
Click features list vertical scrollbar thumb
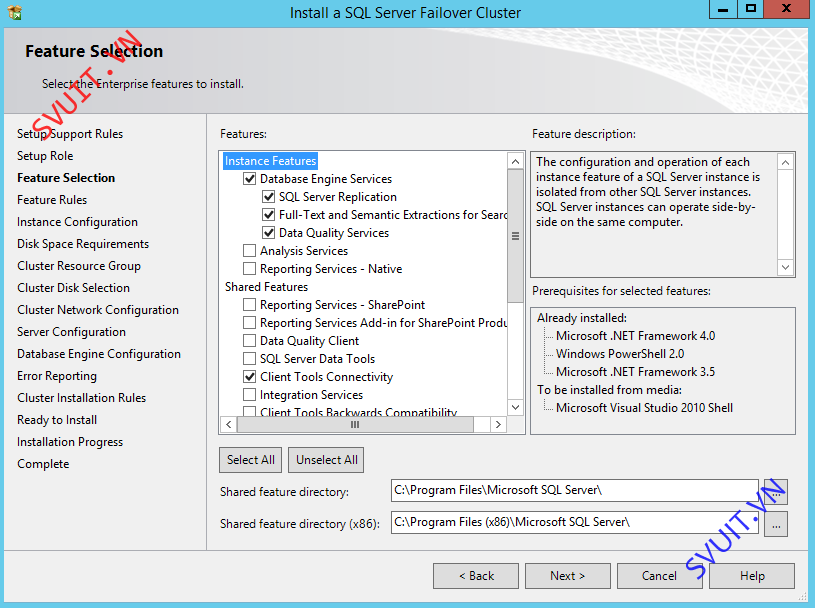515,236
